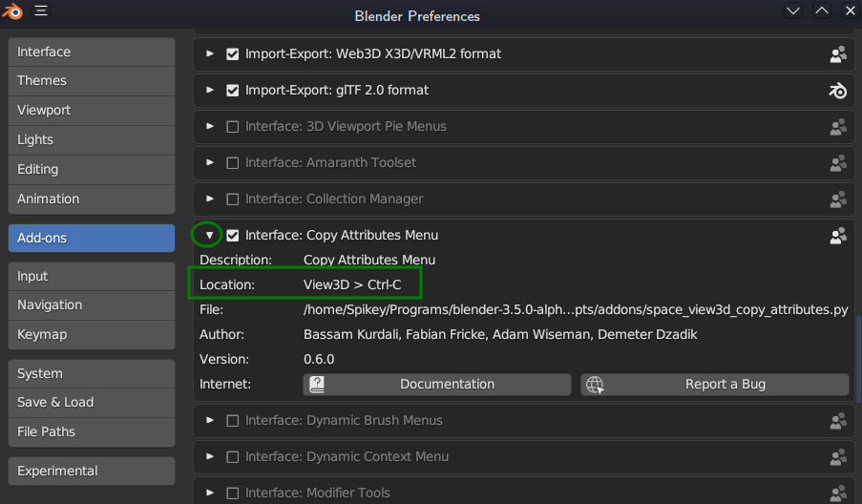Screen dimensions: 862x504
Task: Open Experimental preferences section
Action: [x=92, y=471]
